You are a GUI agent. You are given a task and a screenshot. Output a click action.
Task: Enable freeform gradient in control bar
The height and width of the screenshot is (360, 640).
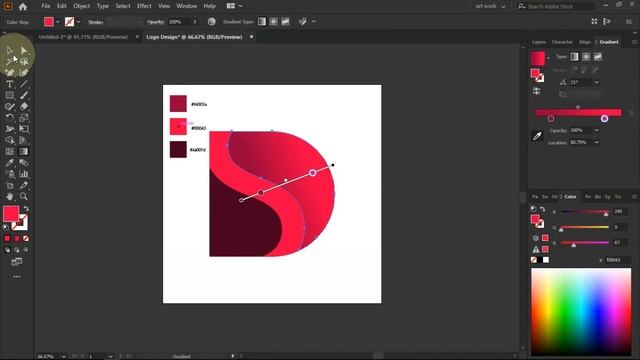click(285, 22)
